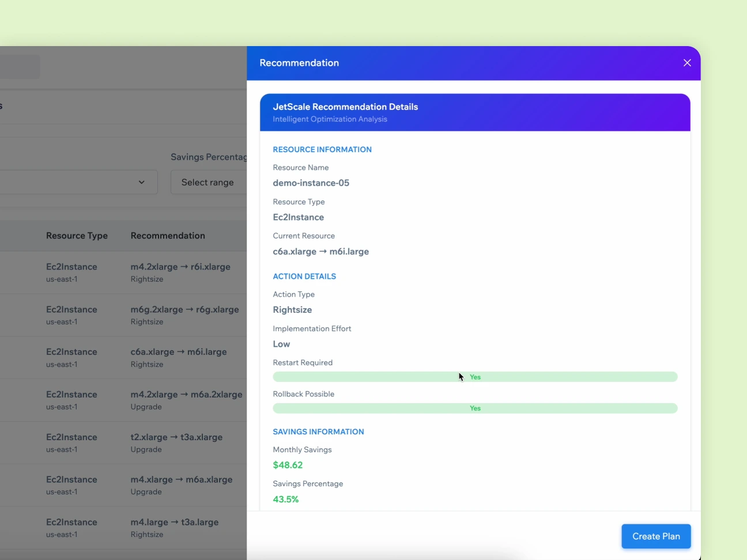The height and width of the screenshot is (560, 747).
Task: Click the Create Plan button
Action: (x=656, y=536)
